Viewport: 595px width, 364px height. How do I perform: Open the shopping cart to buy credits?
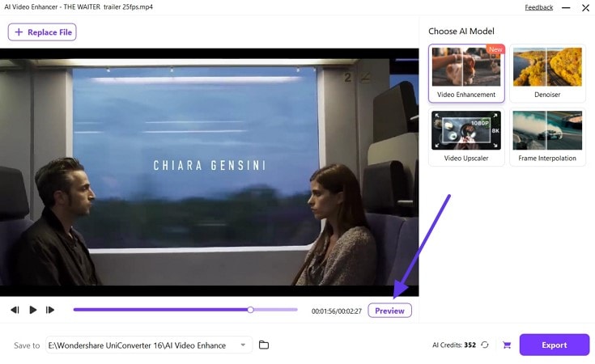tap(507, 345)
